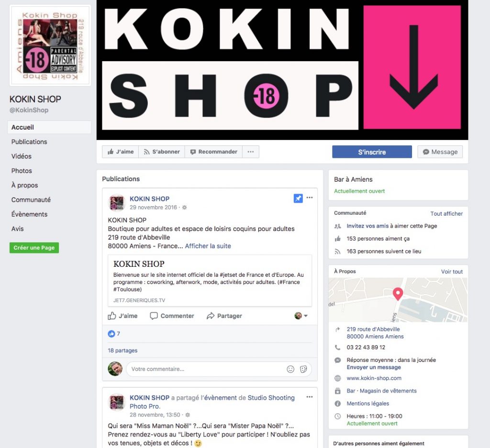This screenshot has height=448, width=490.
Task: Click the green Créer une Page button
Action: click(x=34, y=248)
